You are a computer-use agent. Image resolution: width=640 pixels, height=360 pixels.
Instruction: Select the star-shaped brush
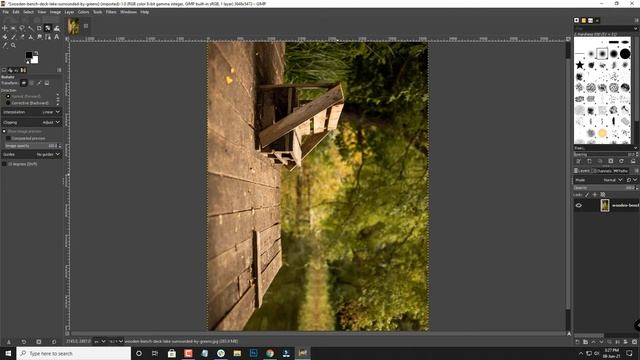point(580,65)
